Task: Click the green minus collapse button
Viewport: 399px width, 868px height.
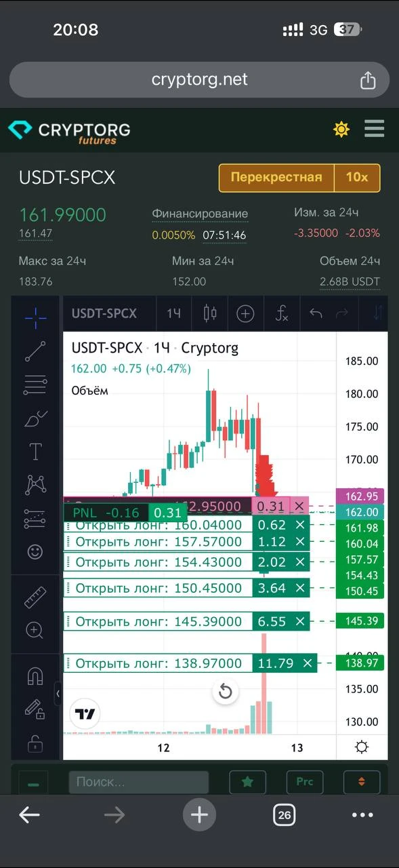Action: tap(33, 783)
